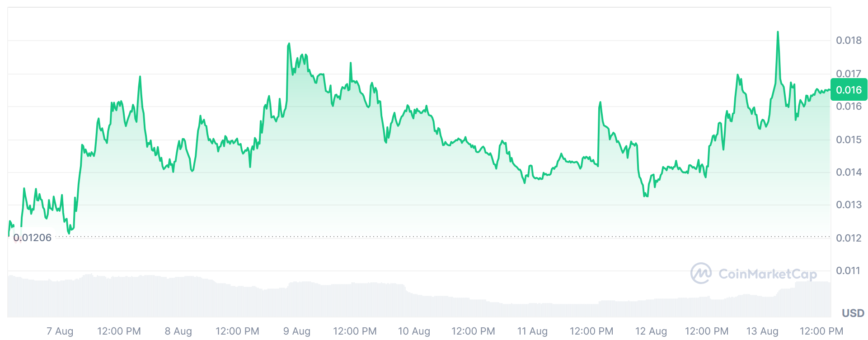Click the 0.018 price axis label
Viewport: 868px width, 340px height.
point(849,40)
